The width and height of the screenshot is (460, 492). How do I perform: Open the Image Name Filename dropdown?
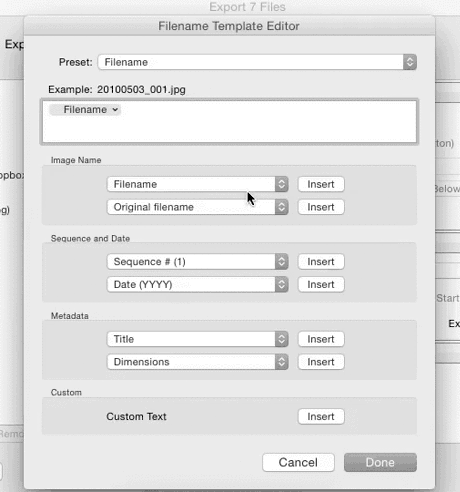click(197, 184)
